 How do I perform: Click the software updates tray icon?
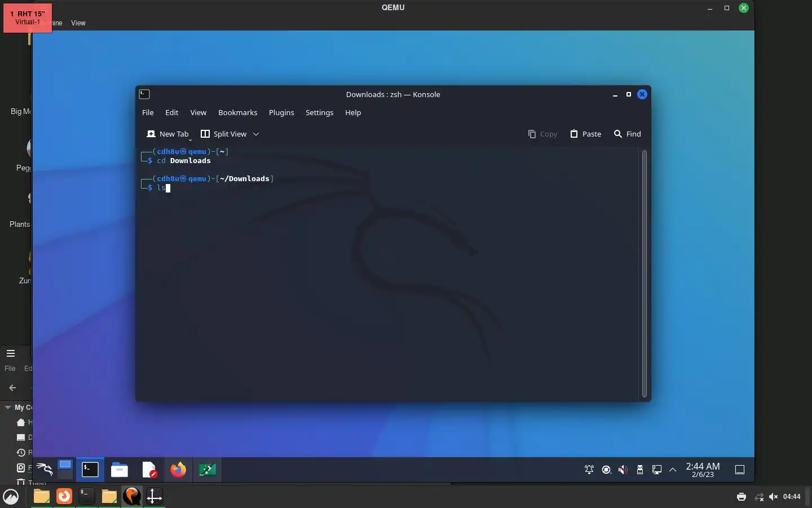click(606, 470)
